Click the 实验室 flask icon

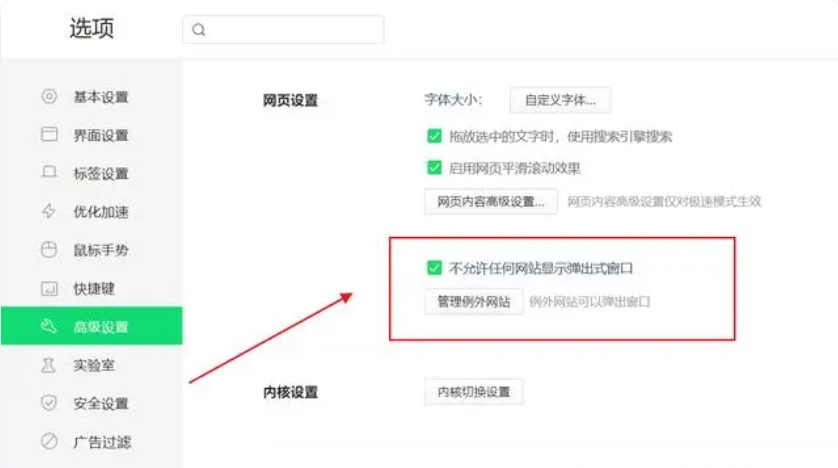pos(49,365)
